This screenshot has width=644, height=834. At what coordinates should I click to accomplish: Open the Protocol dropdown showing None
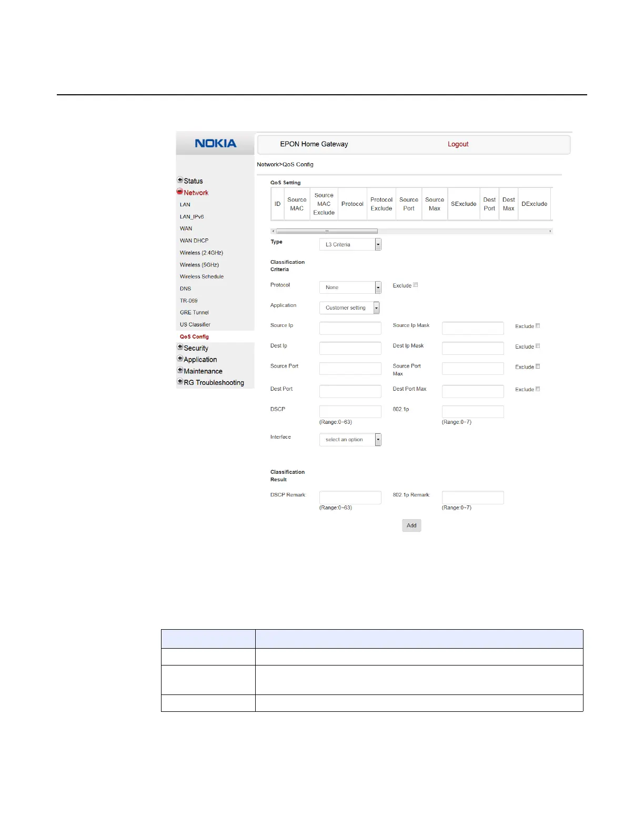click(x=350, y=287)
